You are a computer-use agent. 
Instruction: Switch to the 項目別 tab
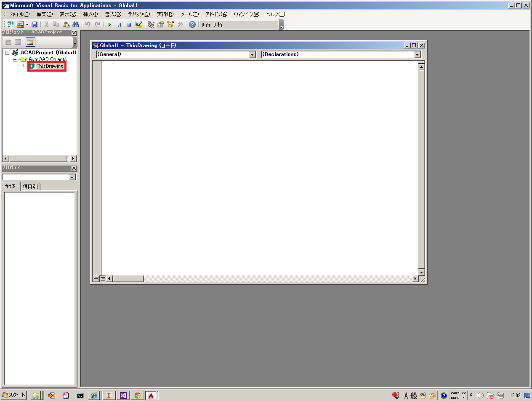30,187
